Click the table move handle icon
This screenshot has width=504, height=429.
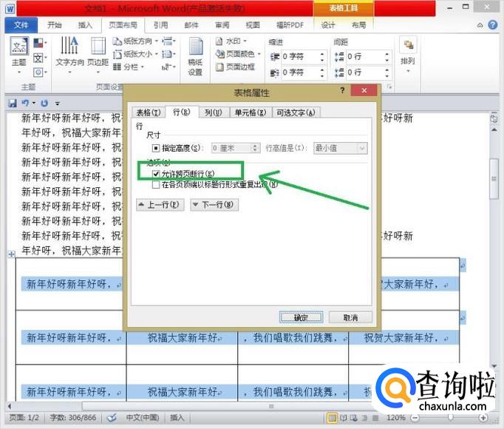point(12,254)
